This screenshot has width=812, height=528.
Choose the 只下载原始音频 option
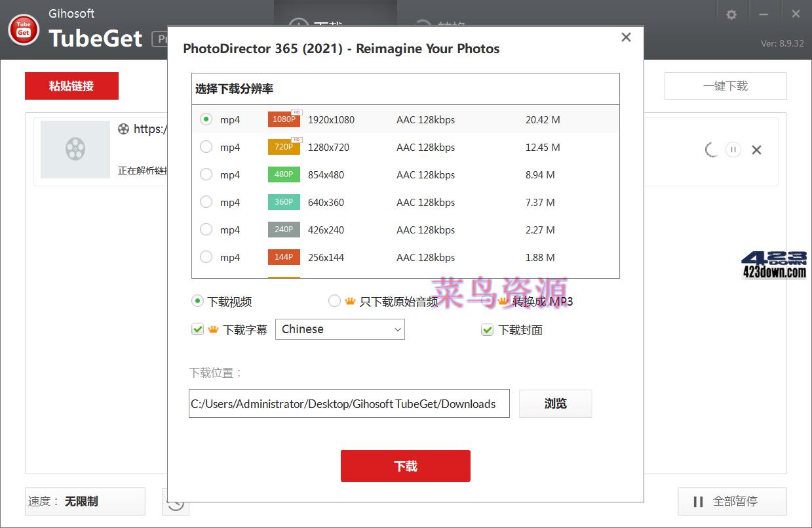(334, 301)
